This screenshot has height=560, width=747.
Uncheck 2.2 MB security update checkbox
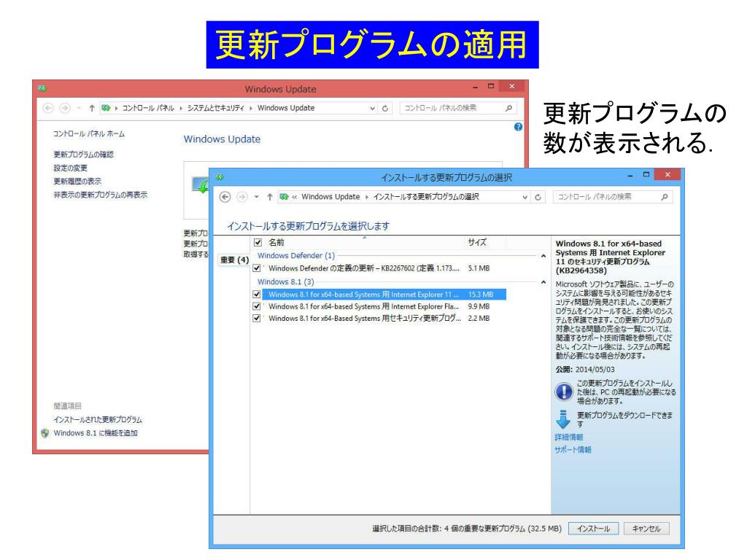(257, 318)
